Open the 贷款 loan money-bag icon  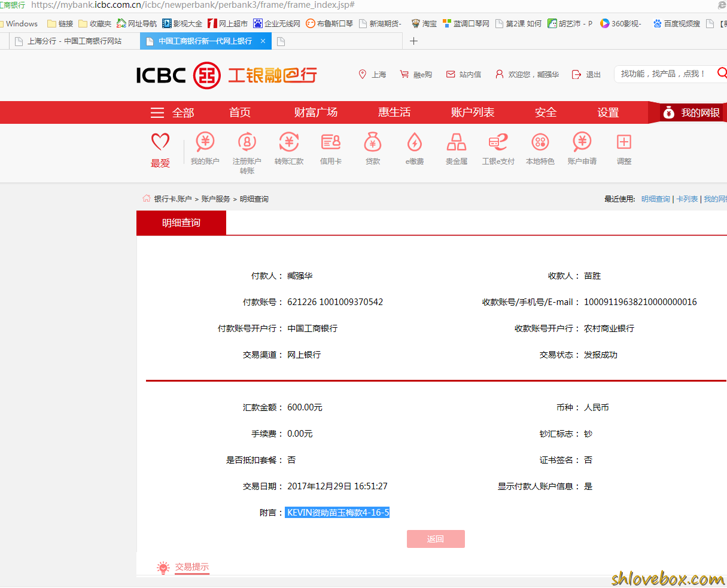click(373, 142)
